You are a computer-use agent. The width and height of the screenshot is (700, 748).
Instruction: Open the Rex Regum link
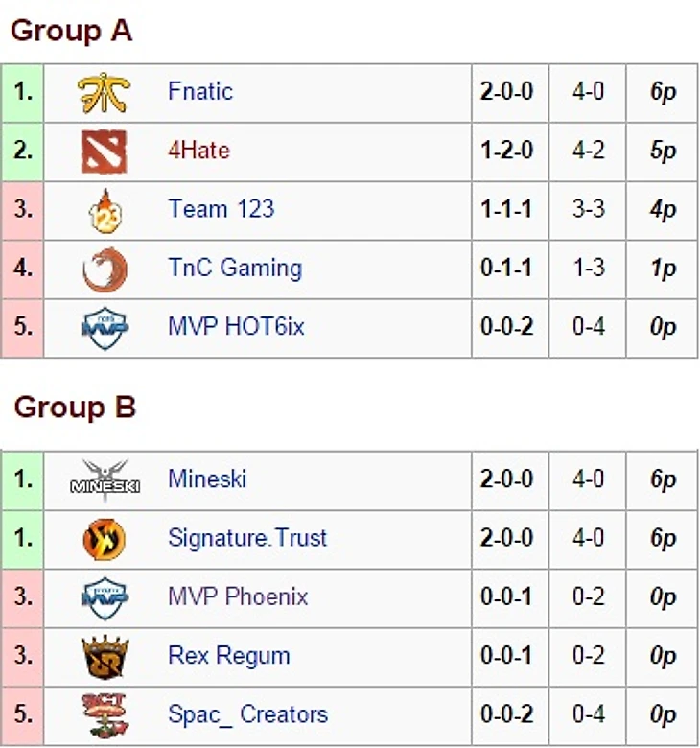pyautogui.click(x=229, y=656)
